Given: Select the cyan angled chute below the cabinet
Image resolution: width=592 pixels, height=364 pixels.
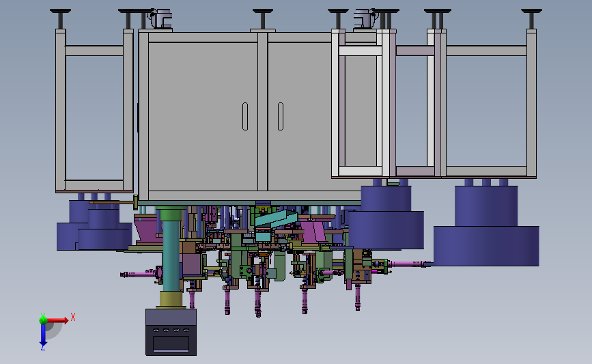Looking at the screenshot, I should pos(277,219).
